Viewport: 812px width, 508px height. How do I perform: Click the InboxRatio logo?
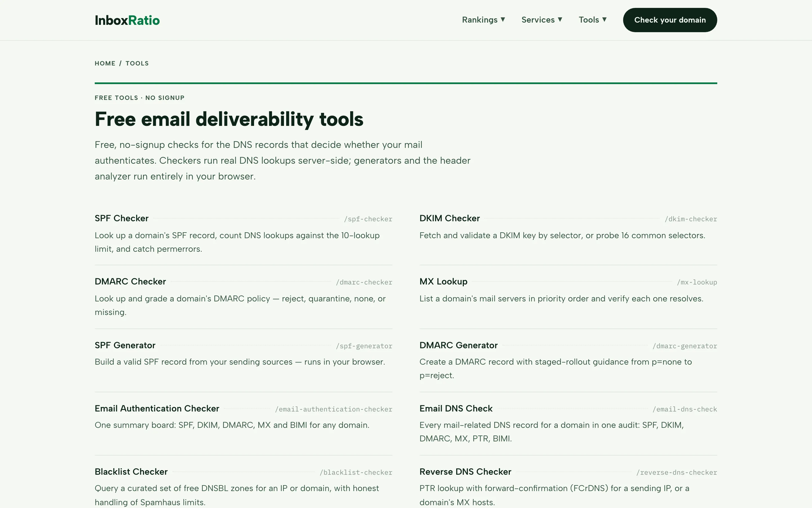tap(127, 20)
